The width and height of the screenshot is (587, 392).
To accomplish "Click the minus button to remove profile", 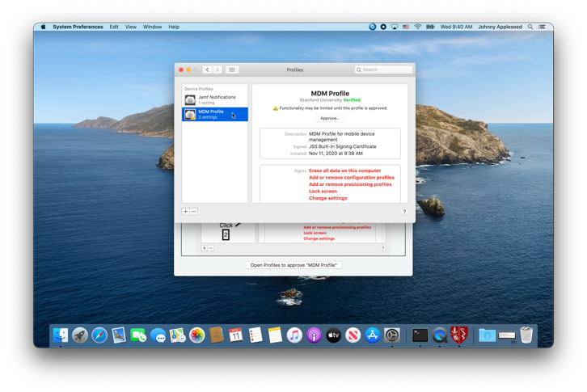I will click(x=193, y=212).
